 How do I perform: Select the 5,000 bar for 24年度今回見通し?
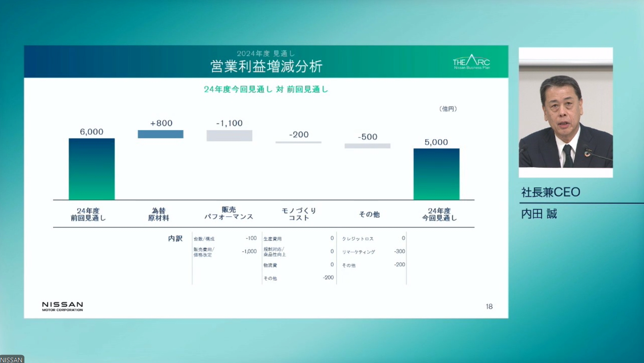click(436, 174)
